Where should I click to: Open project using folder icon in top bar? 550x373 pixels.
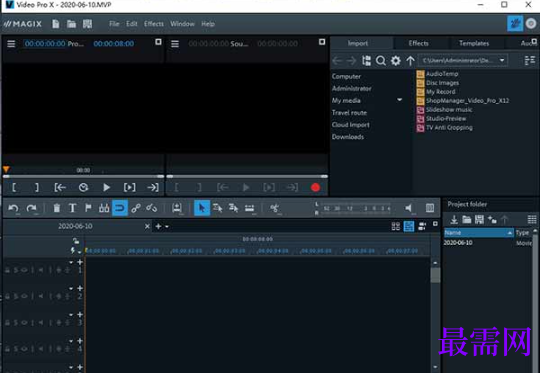(72, 24)
